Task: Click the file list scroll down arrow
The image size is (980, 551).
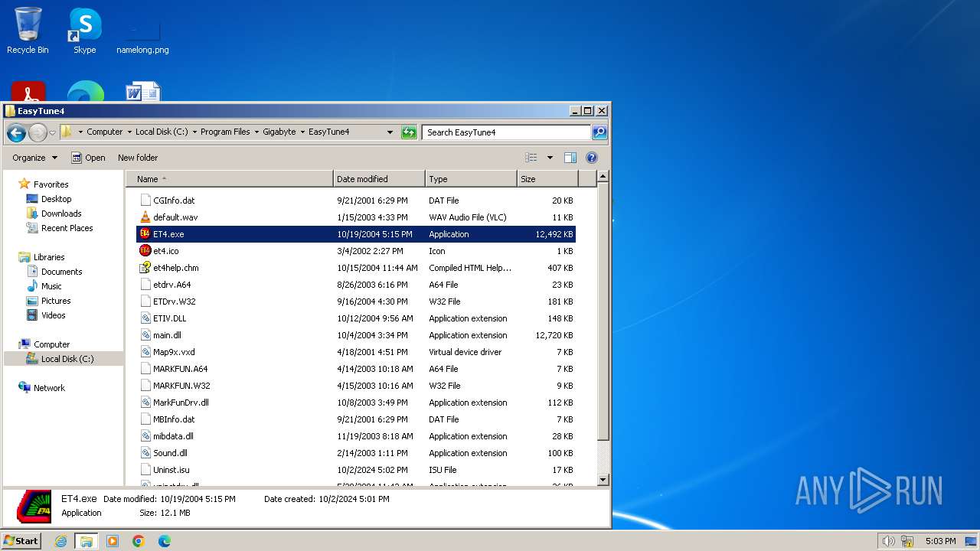Action: pyautogui.click(x=603, y=480)
